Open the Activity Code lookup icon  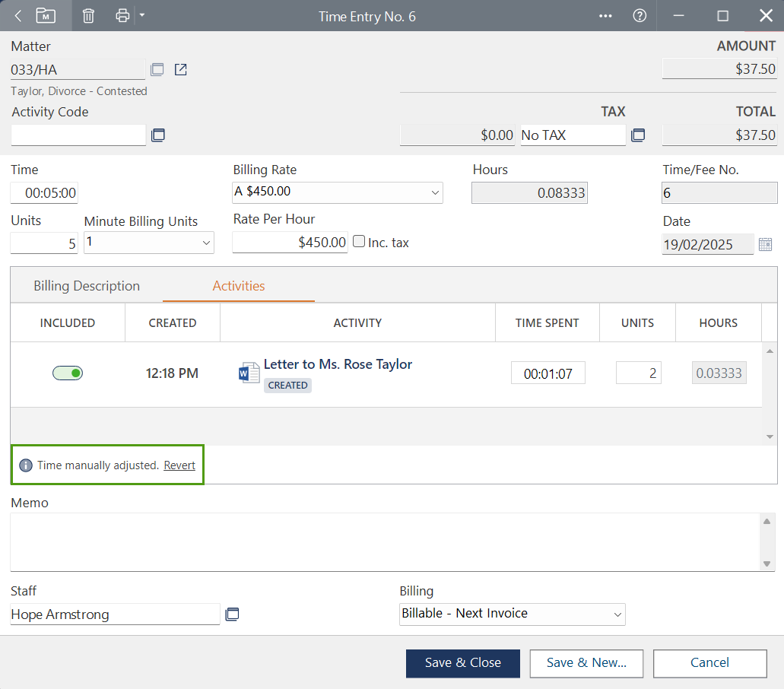tap(157, 135)
